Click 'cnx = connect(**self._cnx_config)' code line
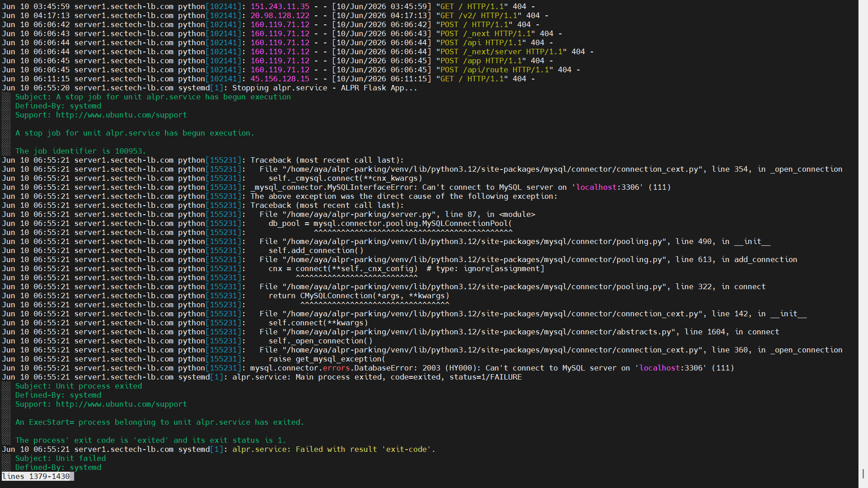The image size is (868, 488). [x=406, y=268]
